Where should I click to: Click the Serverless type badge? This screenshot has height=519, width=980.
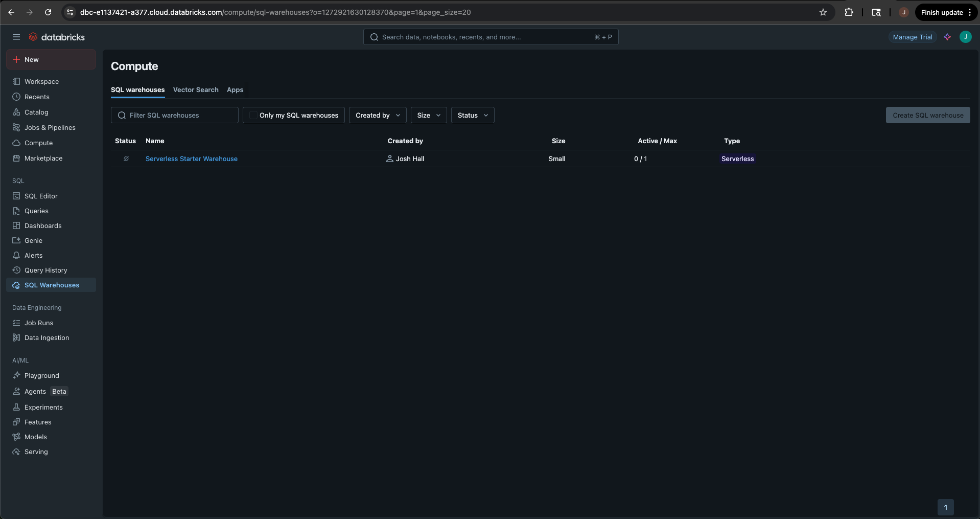point(737,159)
